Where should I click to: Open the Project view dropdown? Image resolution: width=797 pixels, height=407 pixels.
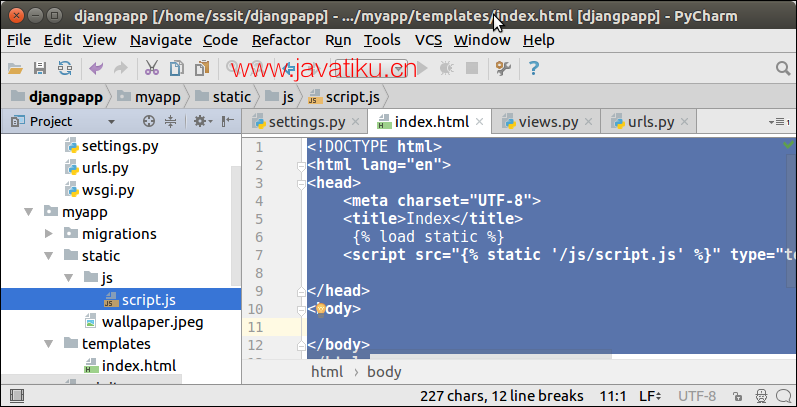coord(112,121)
